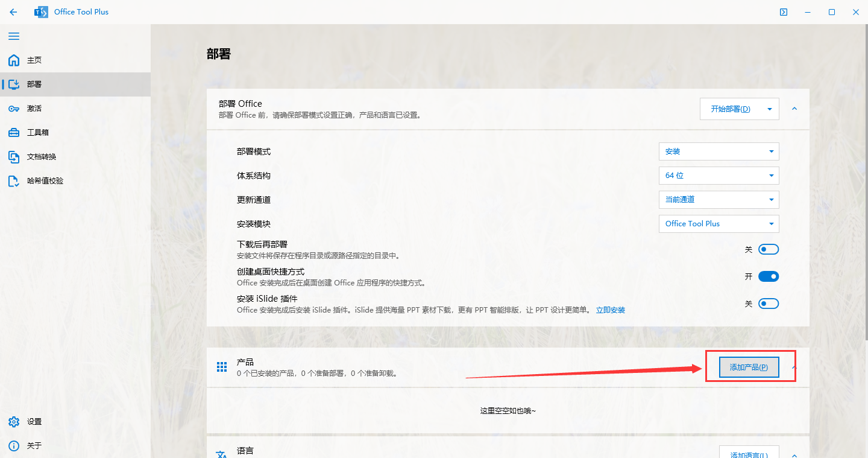
Task: Enable the 下载后再部署 switch
Action: point(769,249)
